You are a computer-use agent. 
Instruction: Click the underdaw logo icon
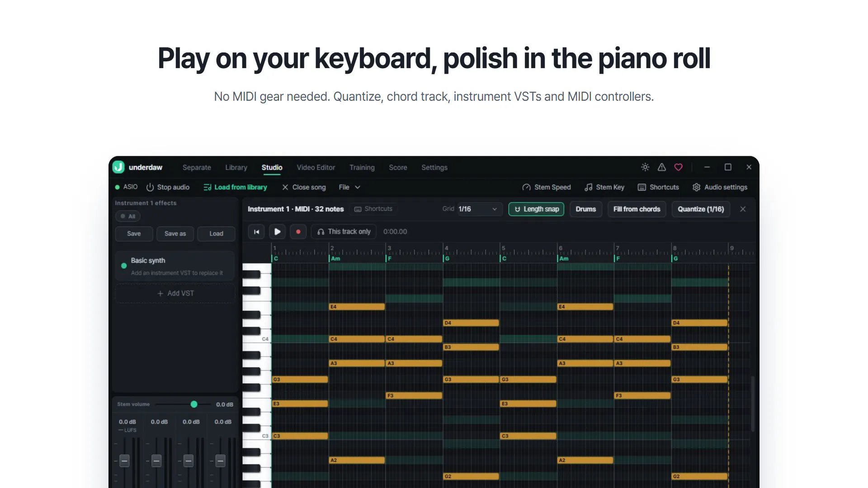click(118, 167)
